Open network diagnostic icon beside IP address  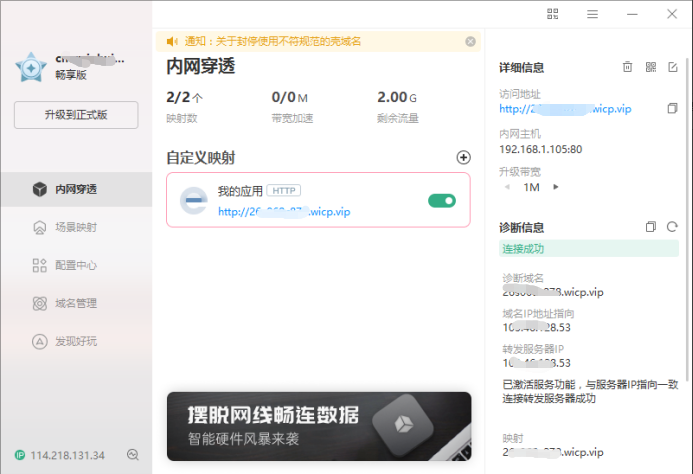click(x=133, y=455)
